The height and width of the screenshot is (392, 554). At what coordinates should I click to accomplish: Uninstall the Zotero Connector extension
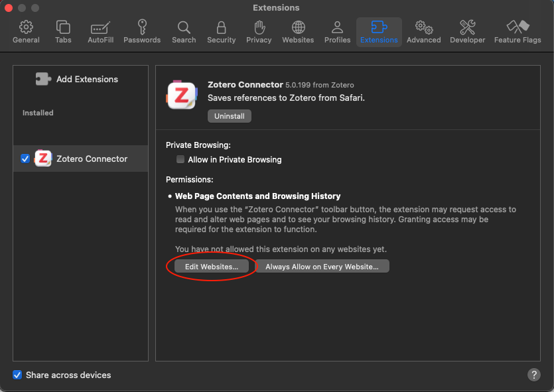point(230,116)
